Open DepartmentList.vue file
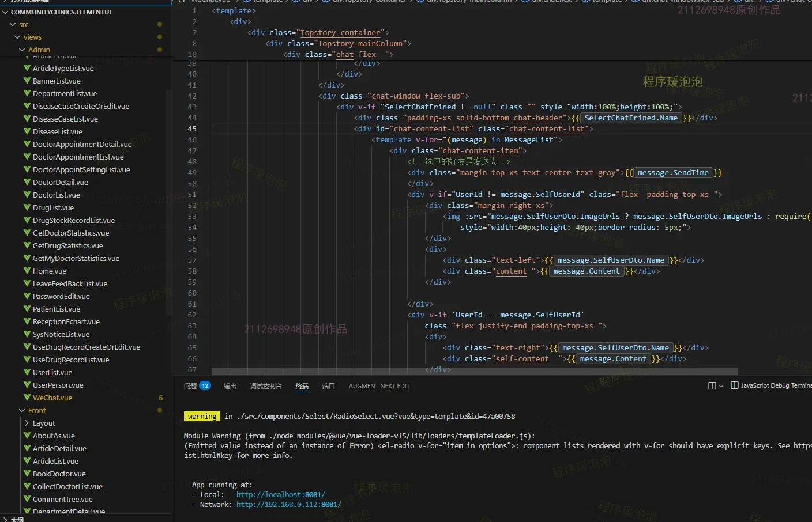This screenshot has width=812, height=522. click(65, 93)
